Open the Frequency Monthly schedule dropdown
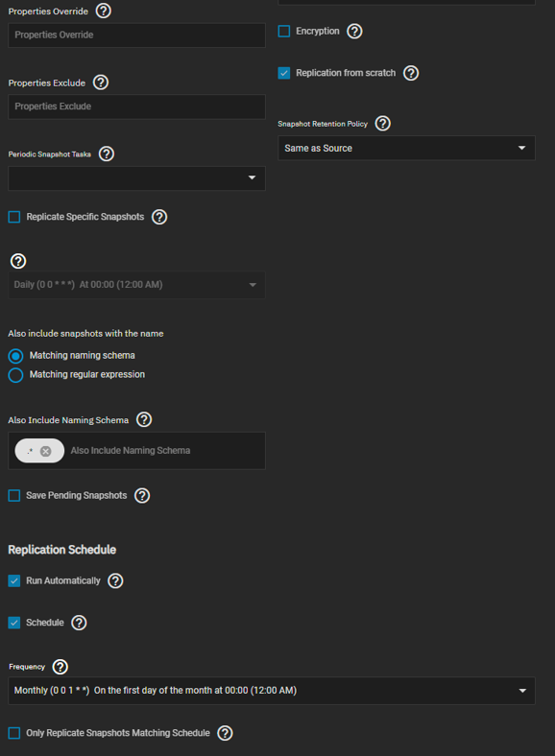This screenshot has width=555, height=756. click(x=272, y=691)
